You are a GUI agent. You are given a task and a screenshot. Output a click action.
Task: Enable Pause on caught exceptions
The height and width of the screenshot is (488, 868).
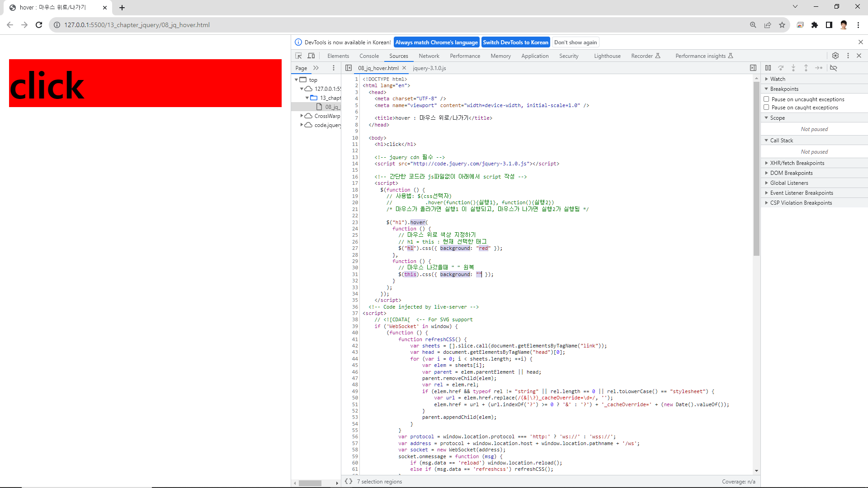click(x=766, y=107)
